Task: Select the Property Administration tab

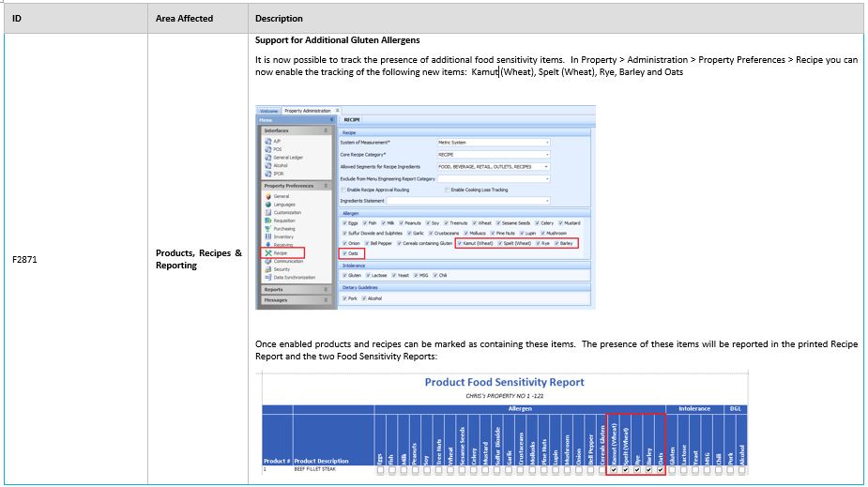Action: pyautogui.click(x=307, y=111)
